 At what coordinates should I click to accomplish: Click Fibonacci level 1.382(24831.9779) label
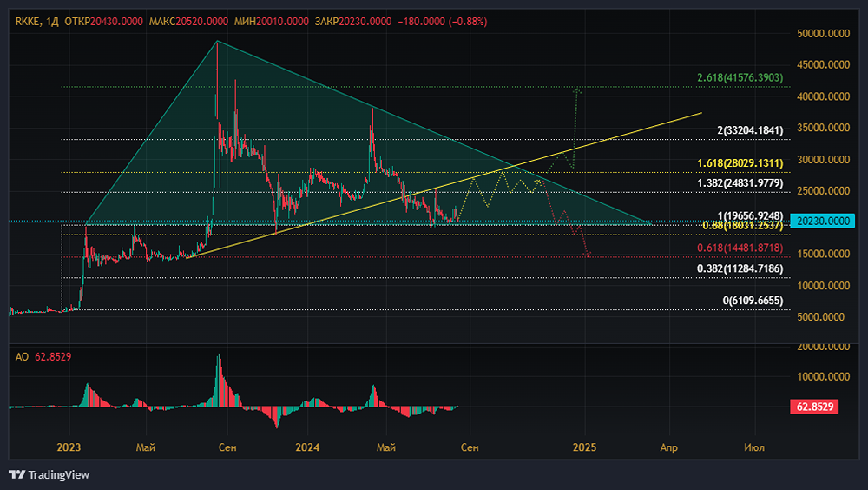[740, 183]
